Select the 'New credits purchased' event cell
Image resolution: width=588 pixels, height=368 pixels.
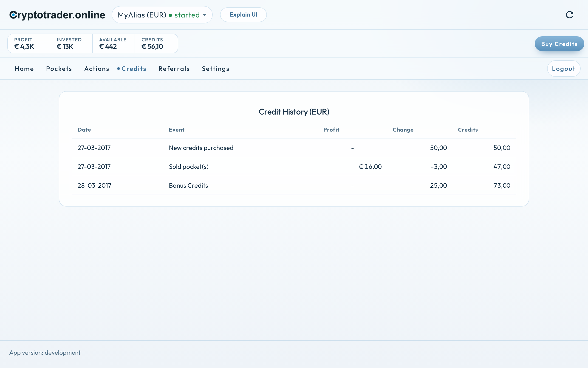[x=201, y=148]
